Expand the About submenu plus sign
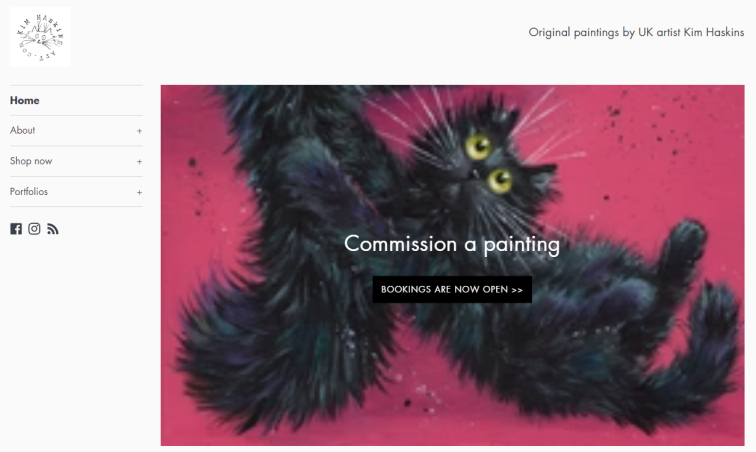The height and width of the screenshot is (452, 756). pyautogui.click(x=139, y=131)
